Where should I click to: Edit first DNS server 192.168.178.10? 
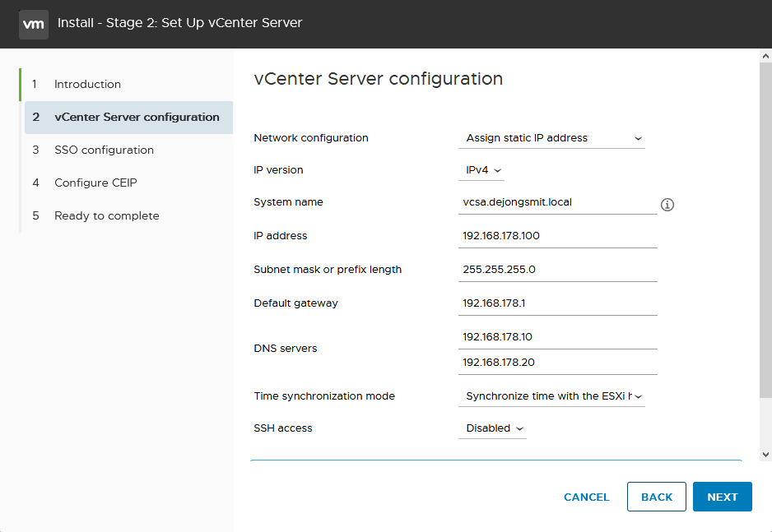coord(558,337)
